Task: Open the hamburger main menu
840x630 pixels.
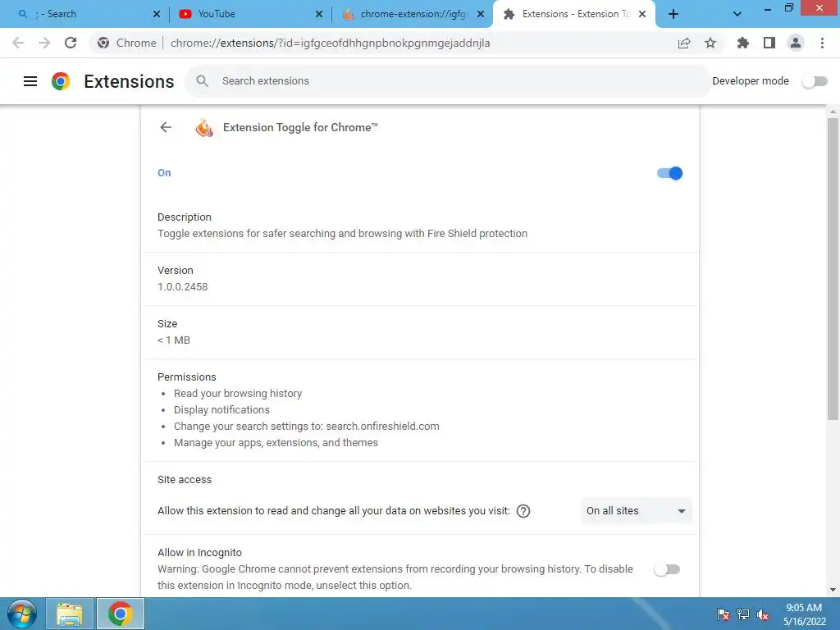Action: [x=30, y=81]
